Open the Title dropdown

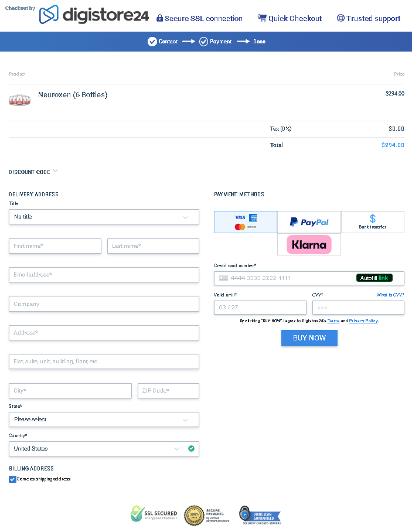(104, 217)
